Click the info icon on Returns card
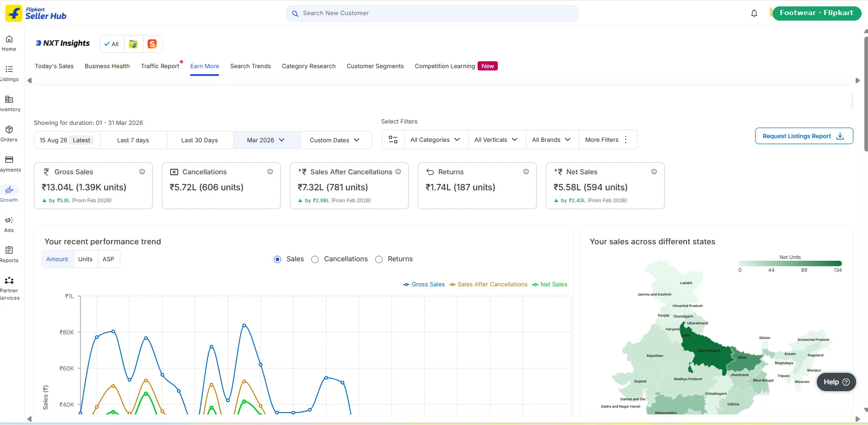 pyautogui.click(x=526, y=172)
